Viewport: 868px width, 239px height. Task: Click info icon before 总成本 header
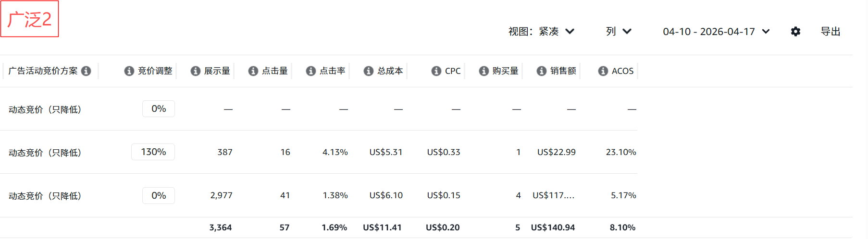[x=368, y=71]
